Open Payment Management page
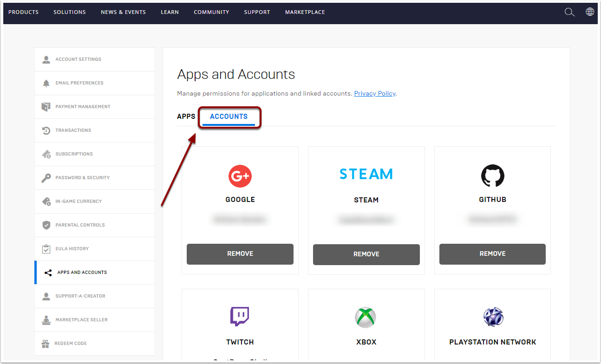 coord(95,107)
